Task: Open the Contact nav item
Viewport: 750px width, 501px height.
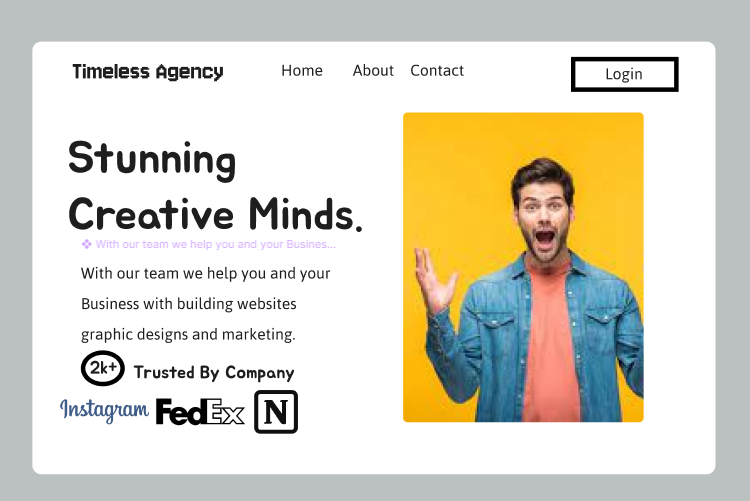Action: 437,71
